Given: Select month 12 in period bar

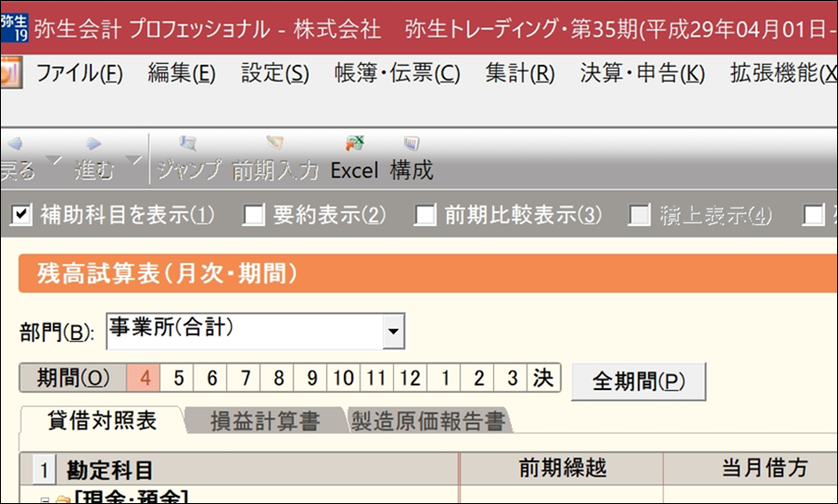Looking at the screenshot, I should click(411, 378).
